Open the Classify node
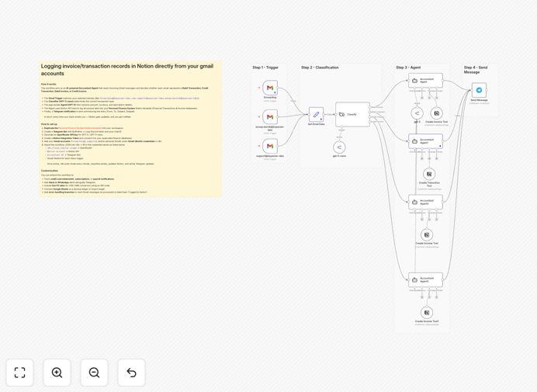Viewport: 537px width, 392px height. point(352,114)
